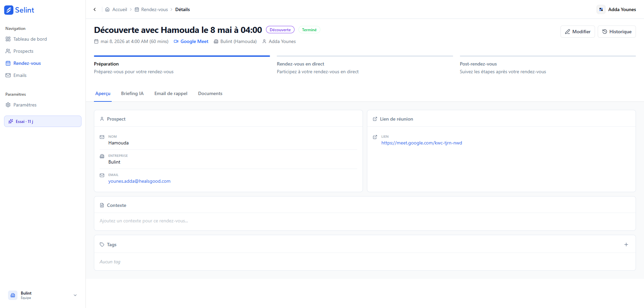The width and height of the screenshot is (644, 308).
Task: Click the user avatar icon next to Adda Younes
Action: pyautogui.click(x=601, y=9)
